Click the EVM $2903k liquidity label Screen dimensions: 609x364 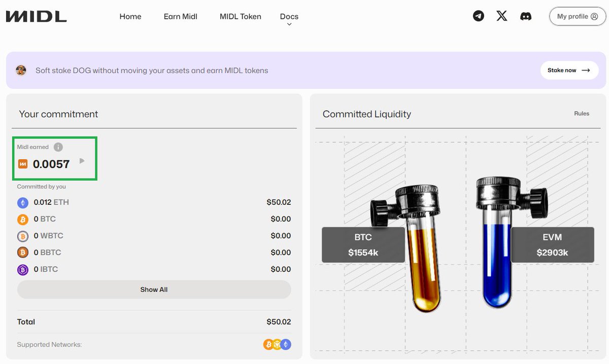552,245
